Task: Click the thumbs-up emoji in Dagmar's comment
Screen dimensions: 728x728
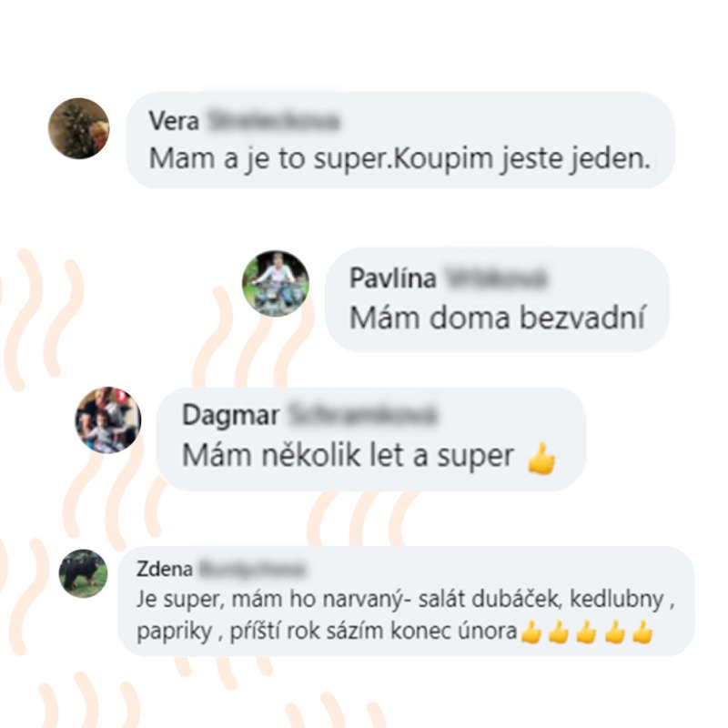Action: click(541, 459)
